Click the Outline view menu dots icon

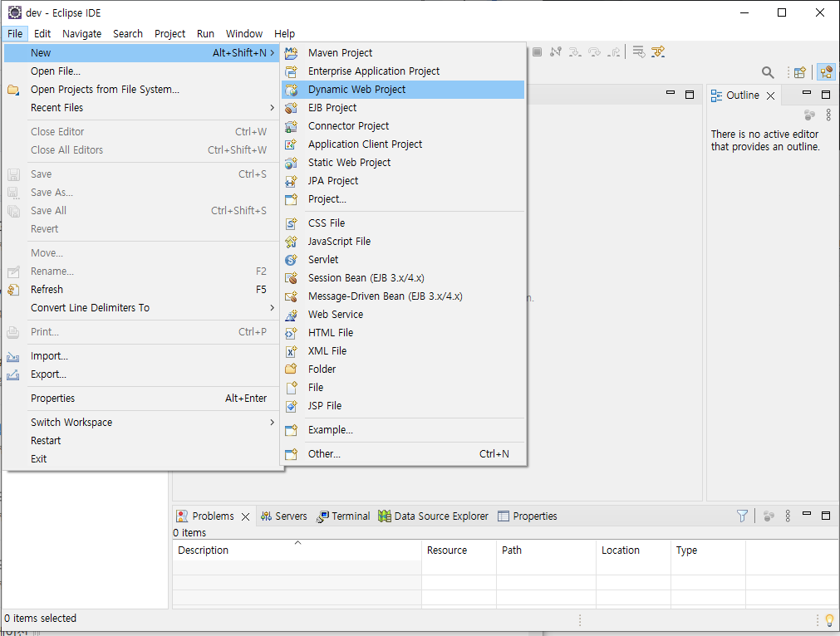828,115
